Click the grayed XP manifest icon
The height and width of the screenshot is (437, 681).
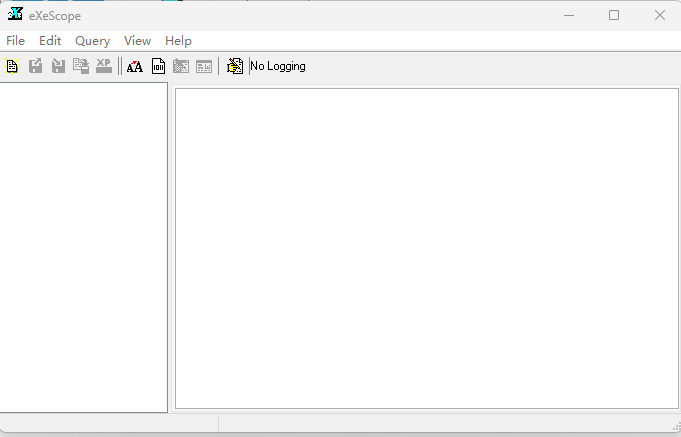(x=104, y=66)
